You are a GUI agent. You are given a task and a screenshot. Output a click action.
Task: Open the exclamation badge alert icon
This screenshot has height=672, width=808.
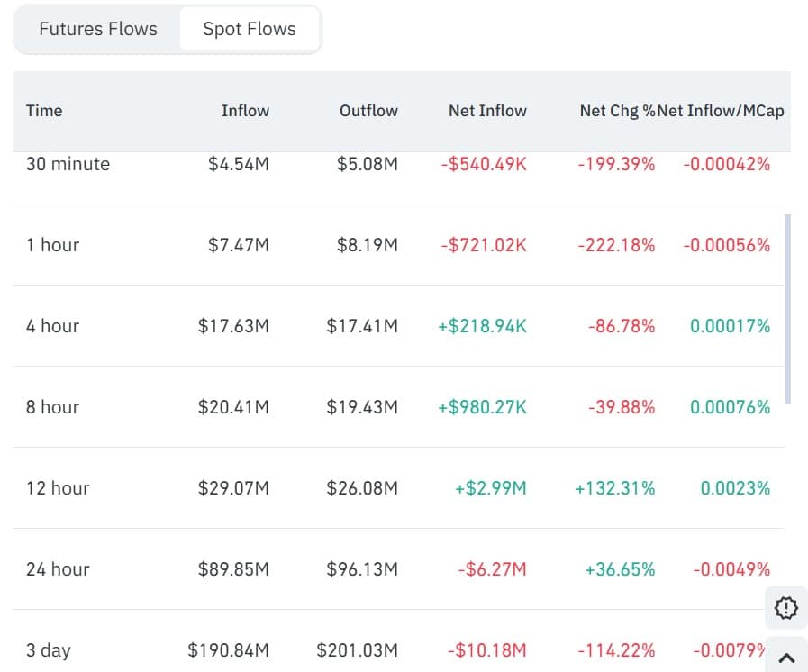(x=785, y=609)
